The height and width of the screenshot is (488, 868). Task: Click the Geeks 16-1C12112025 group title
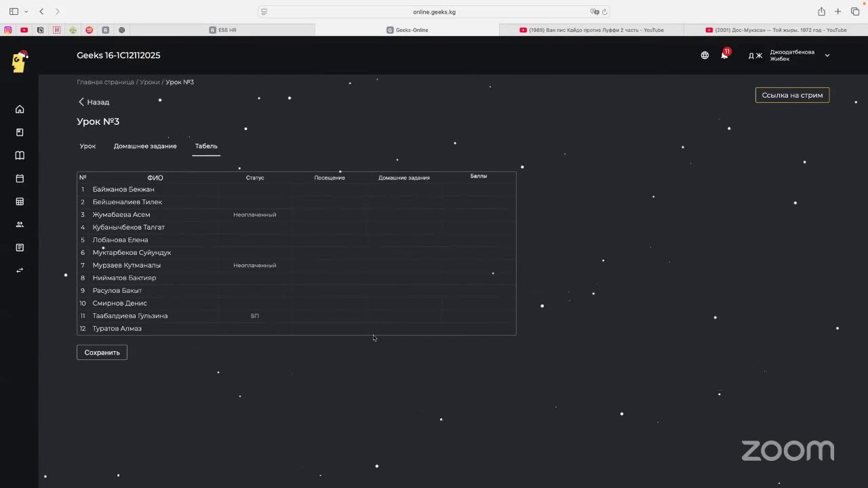point(119,56)
